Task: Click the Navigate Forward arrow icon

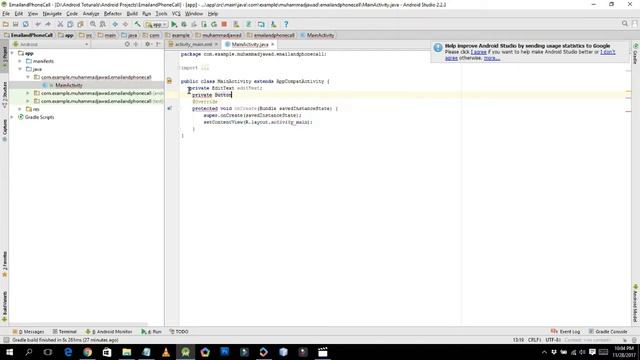Action: 125,24
